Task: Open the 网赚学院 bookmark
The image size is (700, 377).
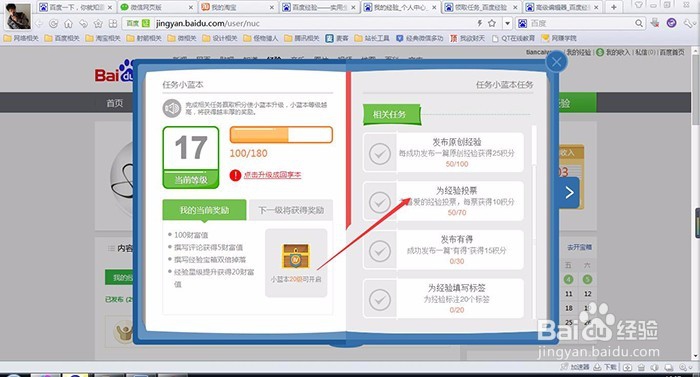Action: (559, 38)
